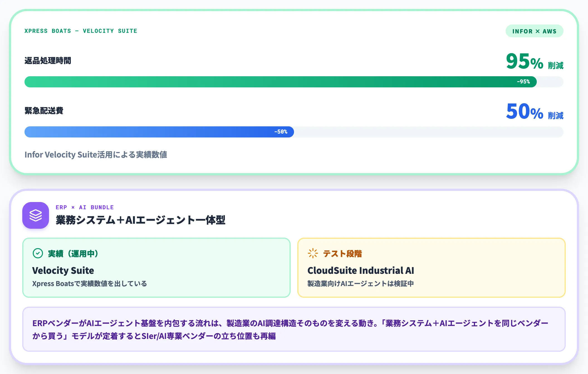
Task: Click the -50% label in blue bar
Action: (281, 132)
